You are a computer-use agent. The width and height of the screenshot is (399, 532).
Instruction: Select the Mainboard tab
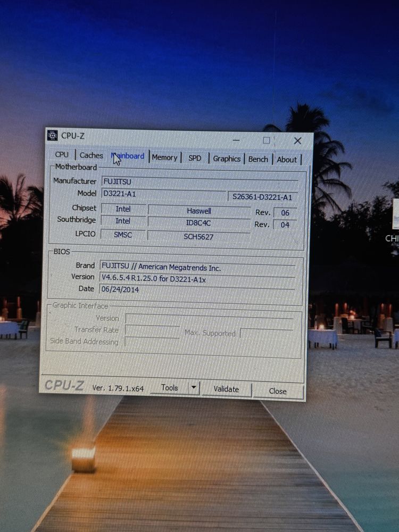(128, 156)
